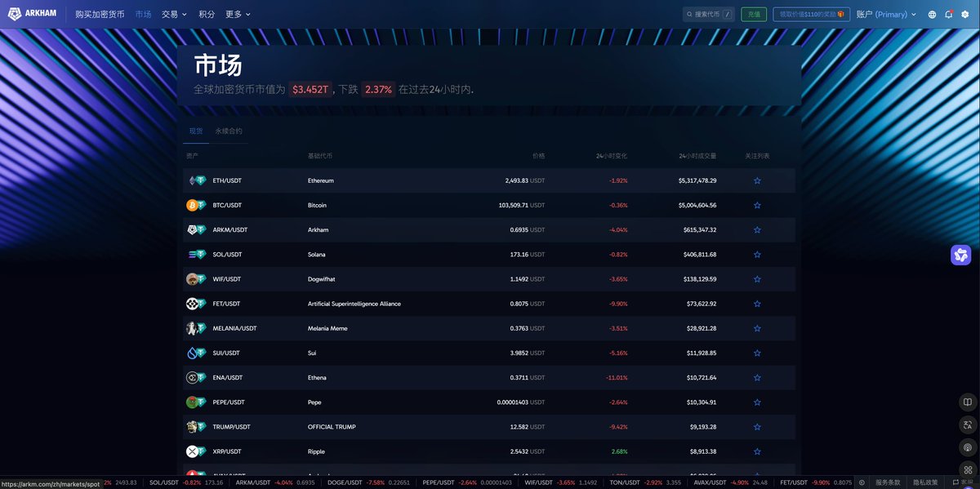Click Artificial Superintelligence Alliance token name
Image resolution: width=980 pixels, height=489 pixels.
click(x=354, y=304)
